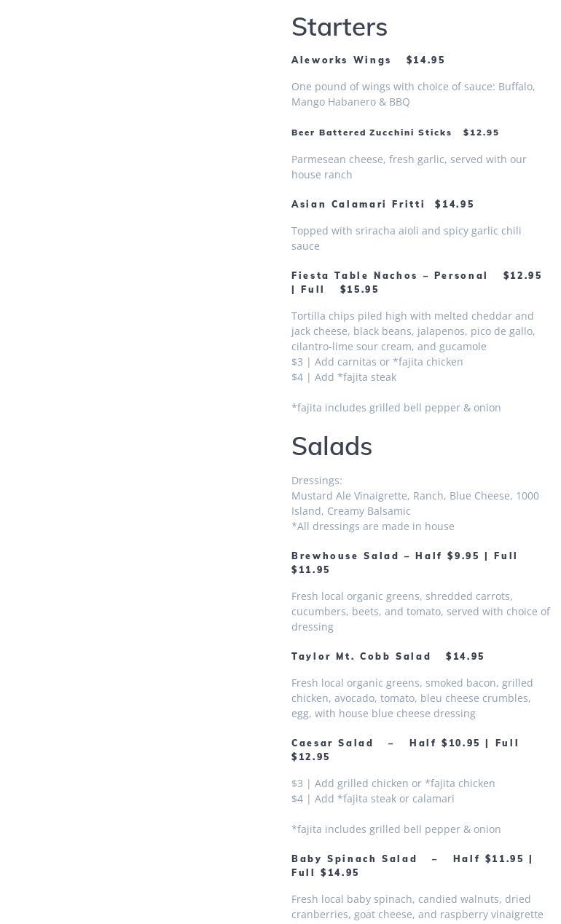
Task: Click the Parmesean cheese and house ranch description
Action: point(409,167)
